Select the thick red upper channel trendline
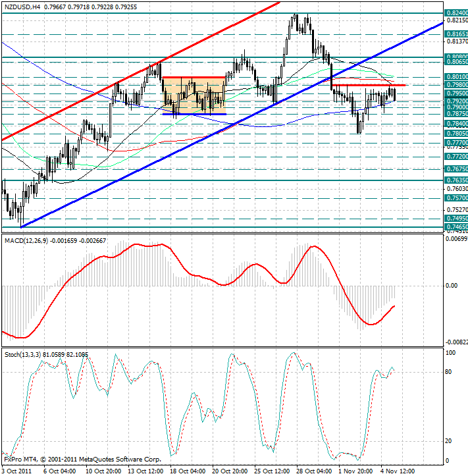The height and width of the screenshot is (476, 468). [141, 70]
